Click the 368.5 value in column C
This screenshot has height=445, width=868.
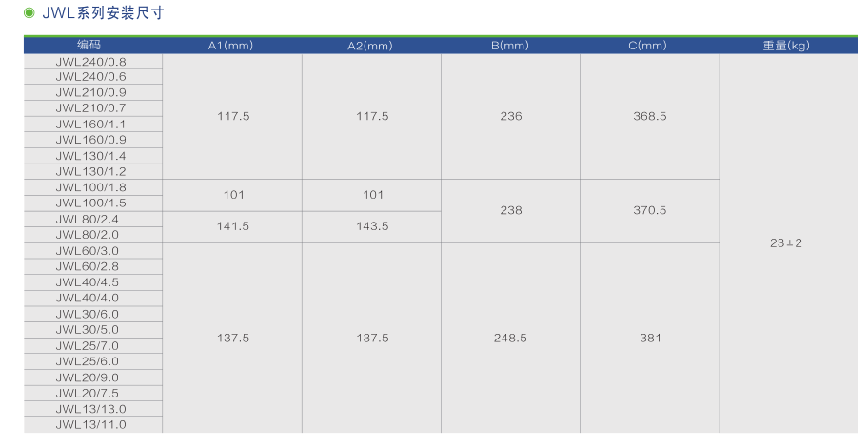pyautogui.click(x=650, y=116)
